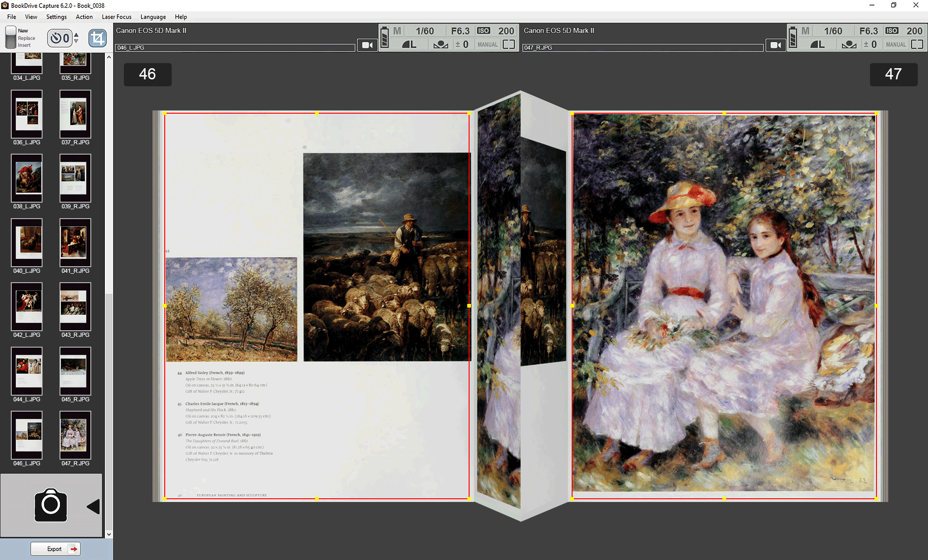Open the self-timer delay icon
Viewport: 928px width, 560px height.
(x=59, y=38)
